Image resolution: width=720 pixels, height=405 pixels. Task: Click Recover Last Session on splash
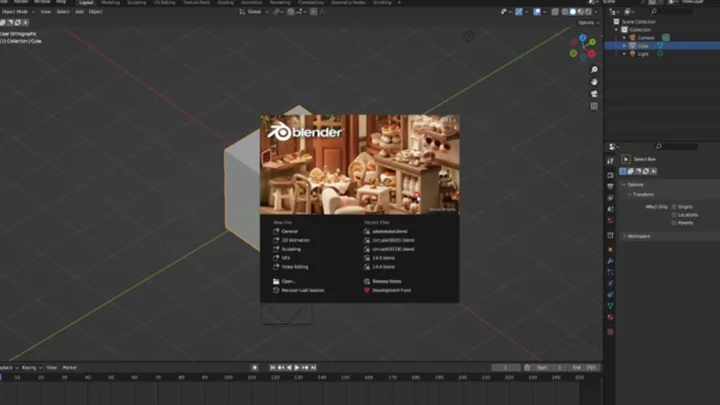298,290
